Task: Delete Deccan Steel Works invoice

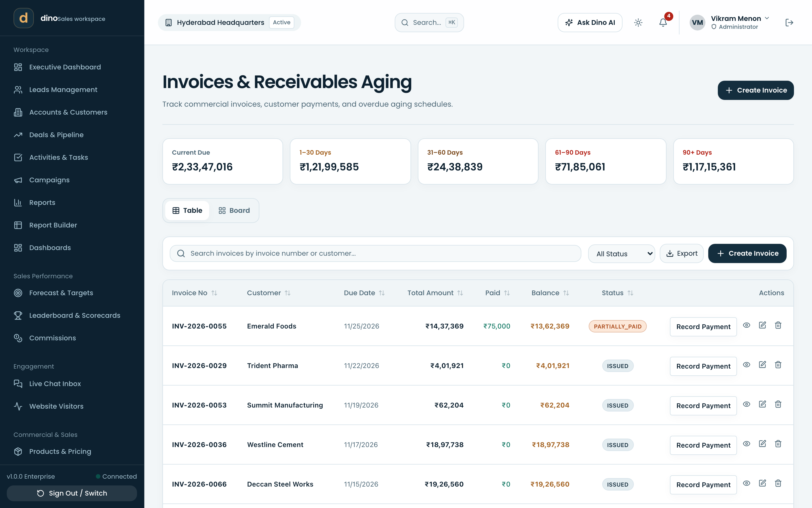Action: (x=778, y=483)
